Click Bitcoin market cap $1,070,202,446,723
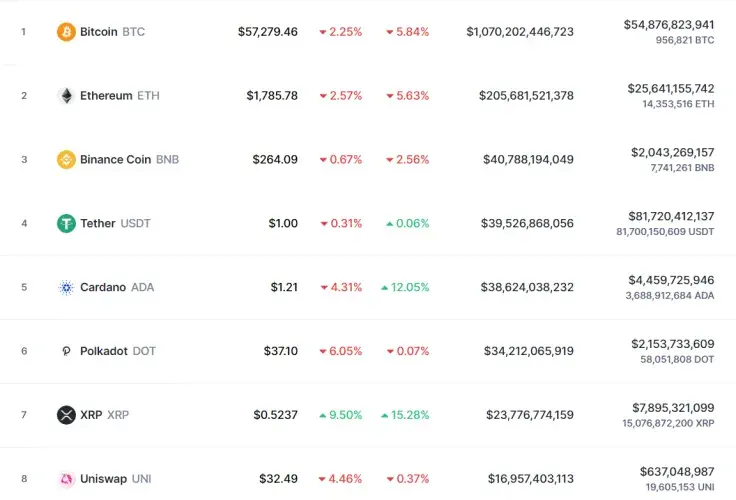 point(519,32)
